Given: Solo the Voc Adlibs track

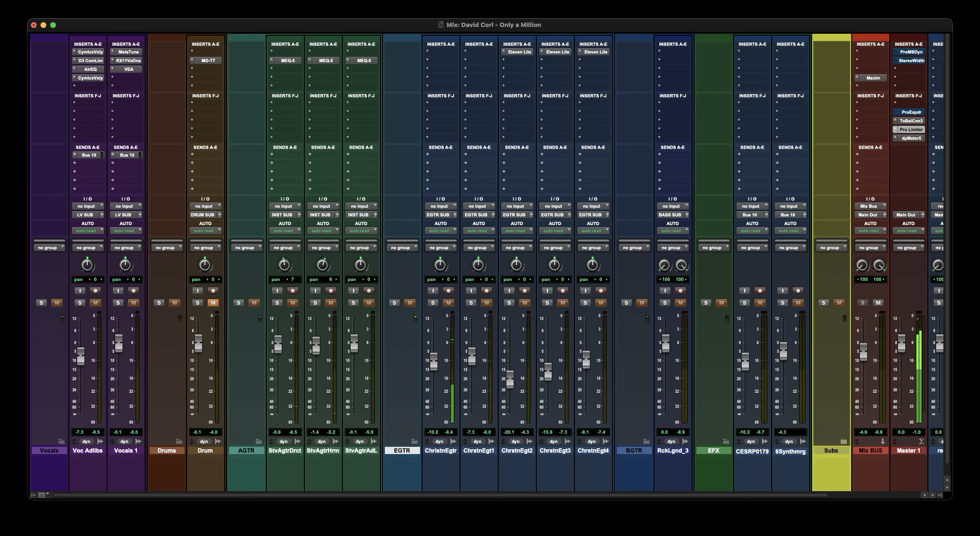Looking at the screenshot, I should [80, 303].
